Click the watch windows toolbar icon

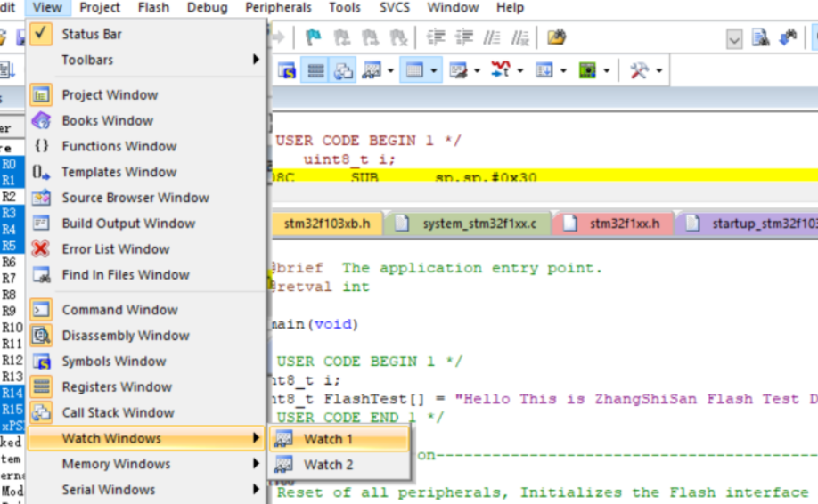[x=371, y=69]
